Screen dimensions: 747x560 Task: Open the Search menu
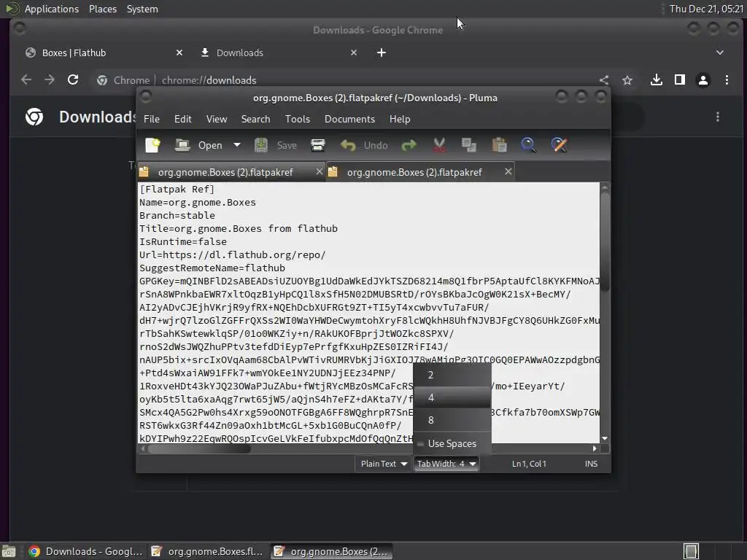pyautogui.click(x=255, y=119)
